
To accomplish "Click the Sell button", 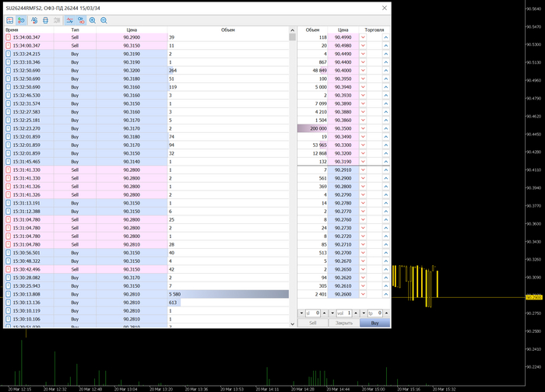I will (313, 323).
